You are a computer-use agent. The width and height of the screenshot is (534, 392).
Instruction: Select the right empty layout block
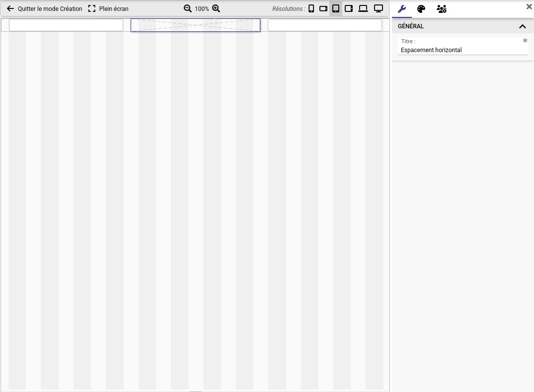coord(325,25)
